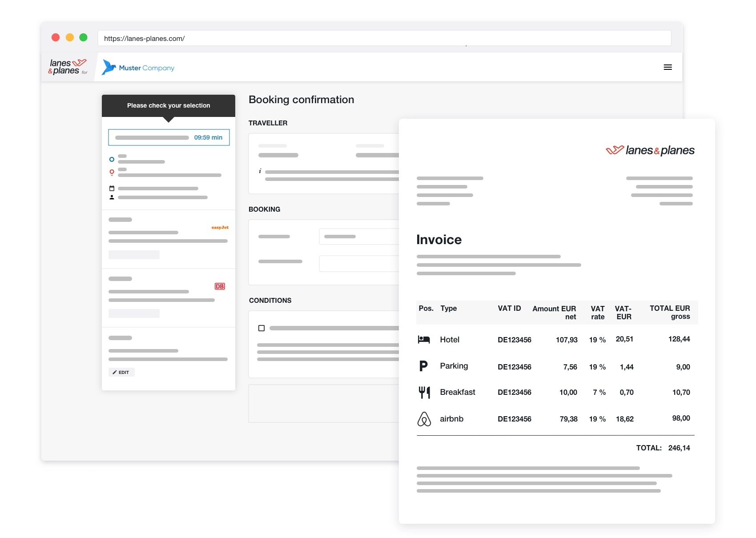
Task: Click the airbnb logo icon
Action: click(x=424, y=419)
